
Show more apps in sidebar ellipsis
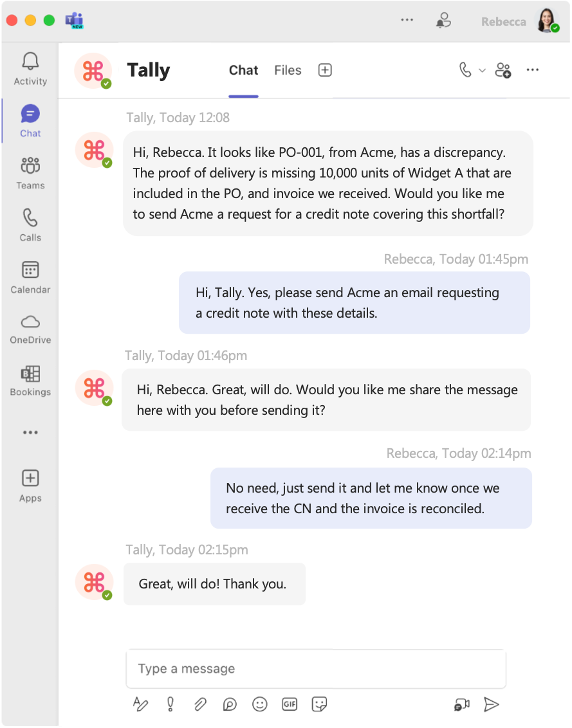30,433
